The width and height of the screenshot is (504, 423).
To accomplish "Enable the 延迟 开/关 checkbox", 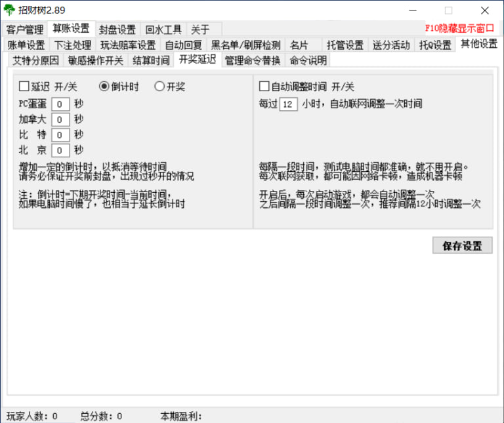I will [x=24, y=87].
